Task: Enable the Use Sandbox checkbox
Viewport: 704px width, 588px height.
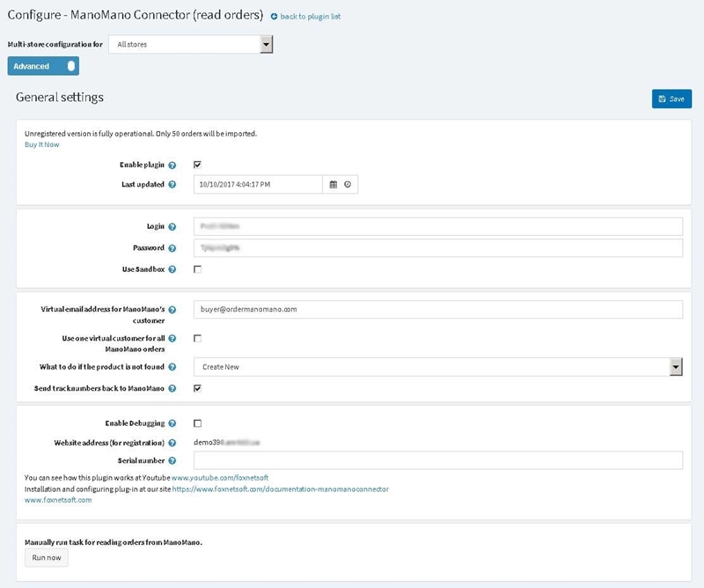Action: tap(197, 269)
